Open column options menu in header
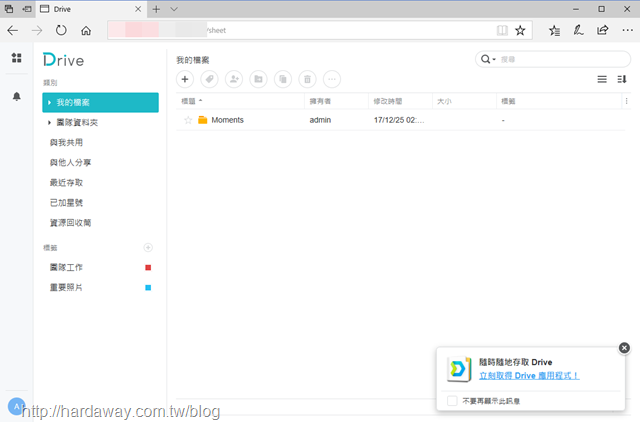640x422 pixels. [627, 101]
